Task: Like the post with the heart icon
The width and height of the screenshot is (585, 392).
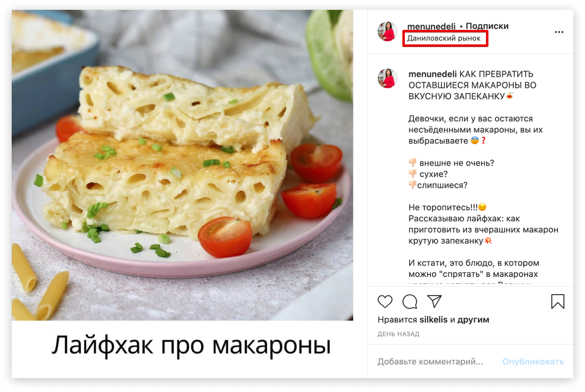Action: coord(385,302)
